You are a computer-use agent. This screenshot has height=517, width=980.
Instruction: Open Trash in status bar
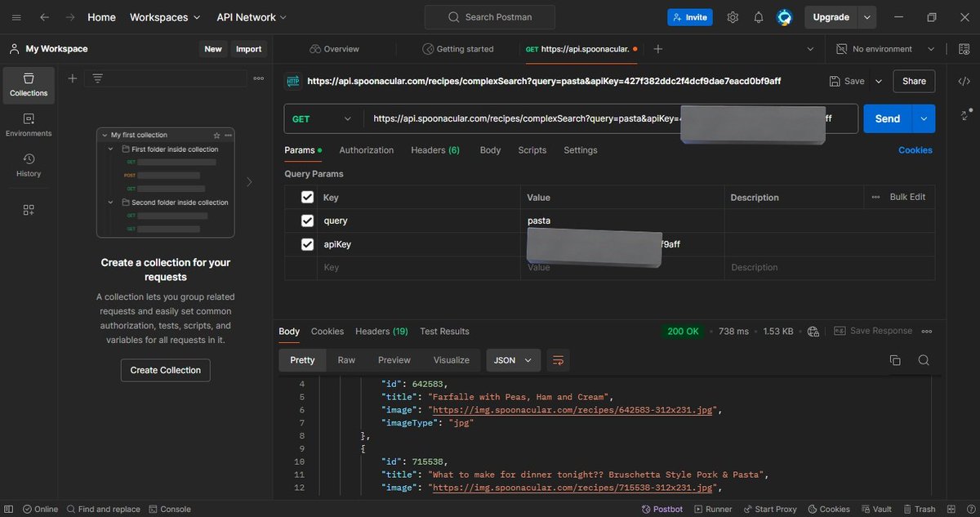click(919, 509)
